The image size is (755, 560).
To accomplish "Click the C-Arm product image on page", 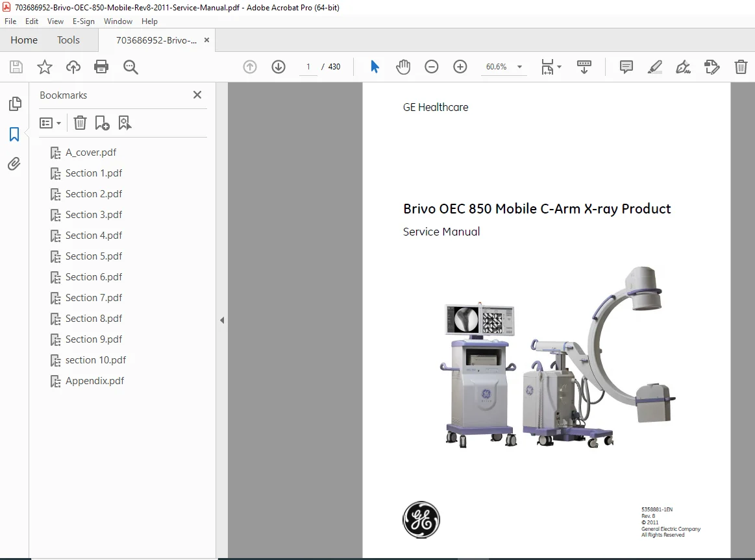I will coord(558,357).
